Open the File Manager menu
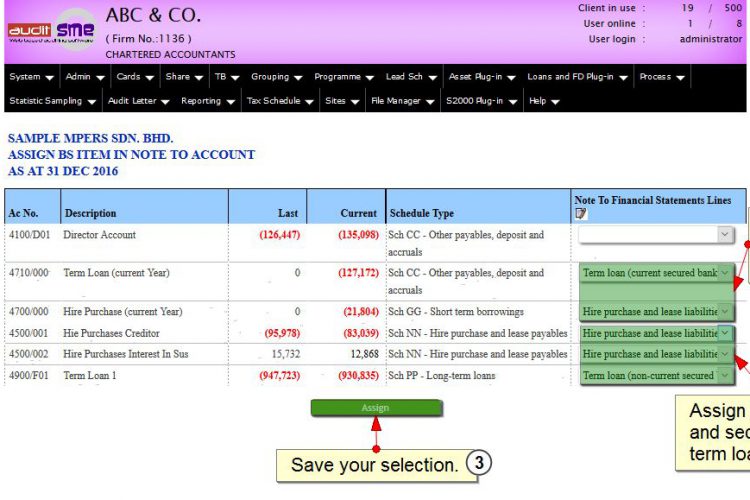 [x=402, y=101]
